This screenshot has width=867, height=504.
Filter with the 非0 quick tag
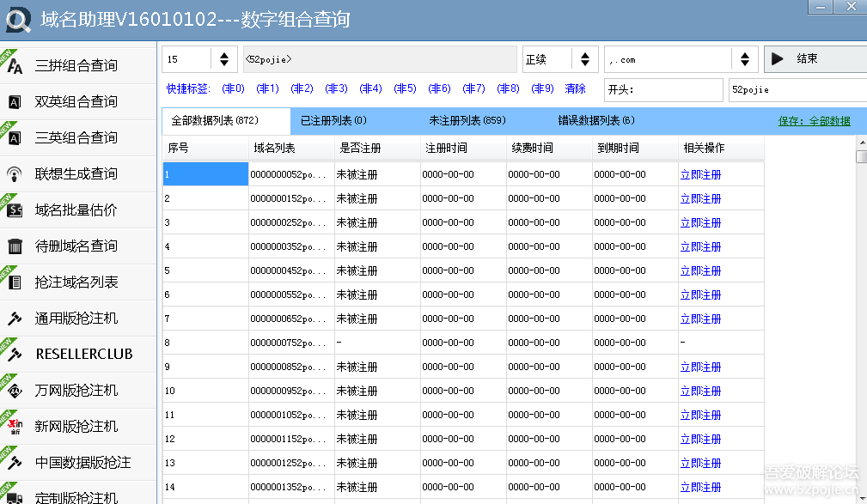click(233, 88)
